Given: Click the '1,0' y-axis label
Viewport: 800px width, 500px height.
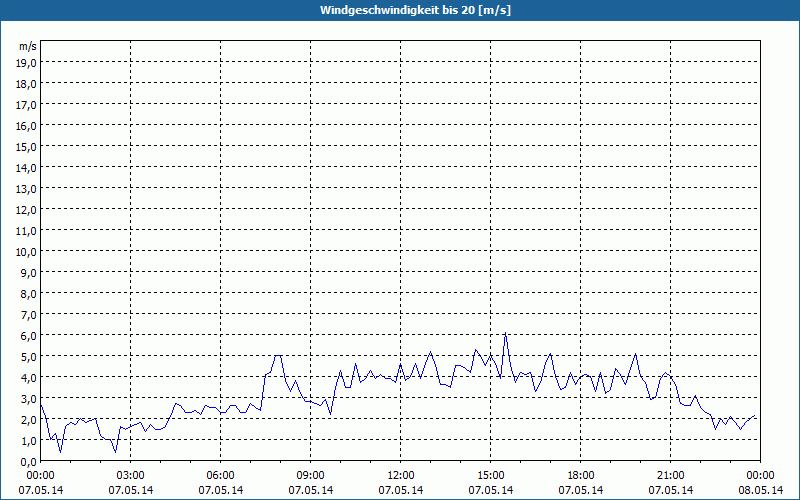Looking at the screenshot, I should [x=28, y=440].
